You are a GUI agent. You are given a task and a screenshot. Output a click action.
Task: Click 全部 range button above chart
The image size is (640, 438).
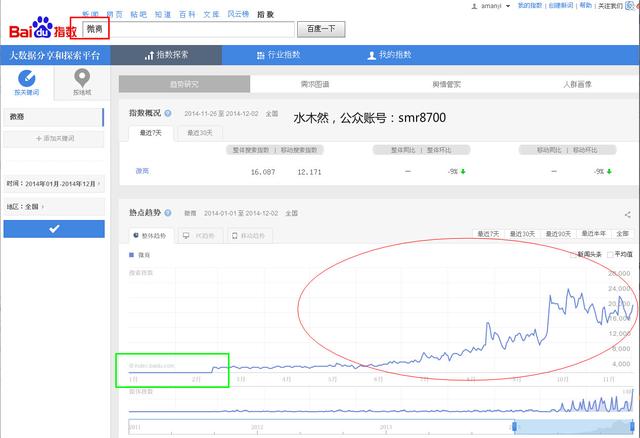622,234
